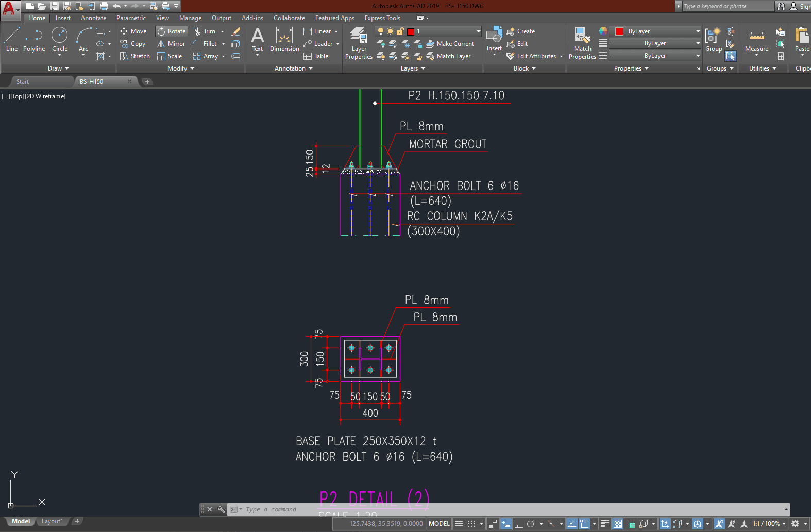Open the Layout1 tab

[x=52, y=521]
